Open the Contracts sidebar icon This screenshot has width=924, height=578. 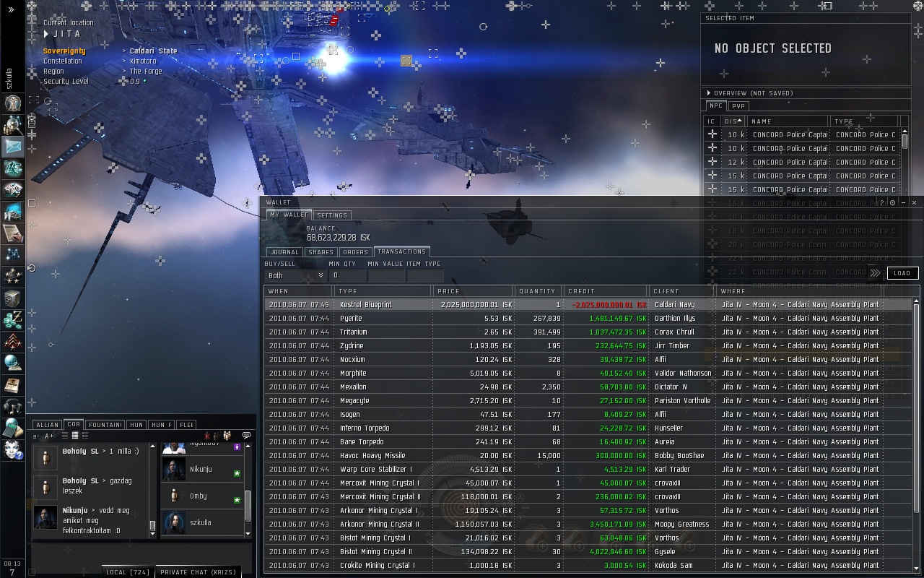tap(13, 233)
